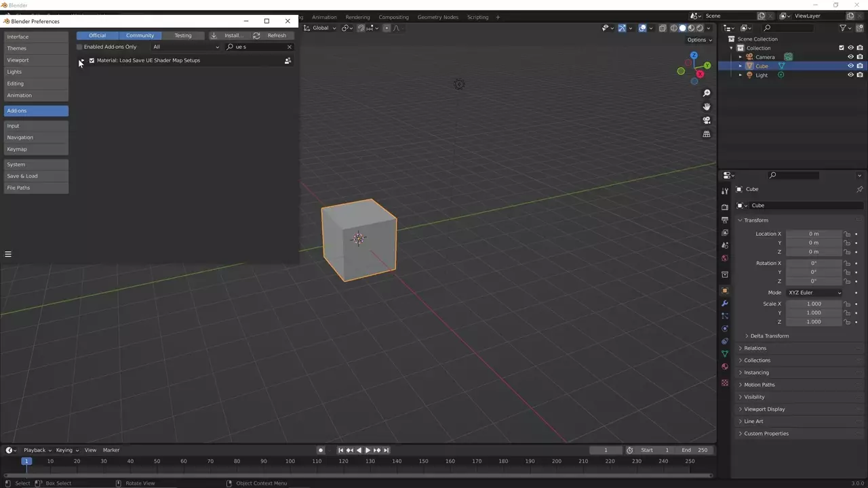Open the Keymap preferences section

tap(17, 149)
